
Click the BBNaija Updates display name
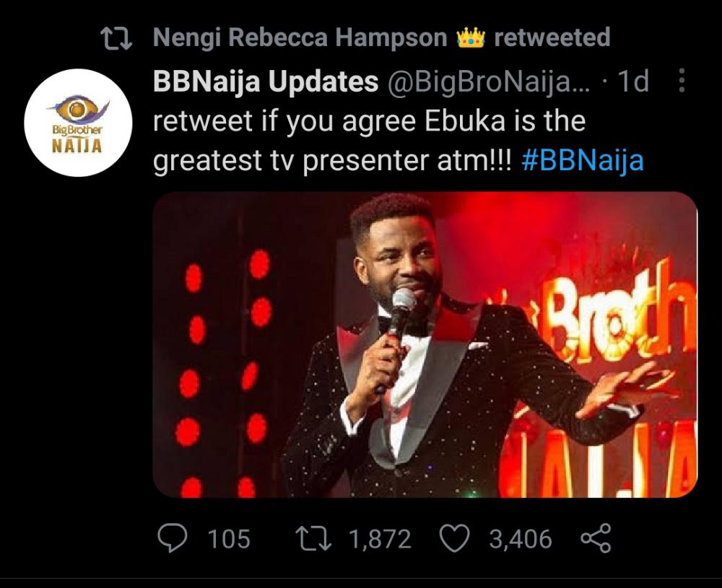click(x=266, y=82)
